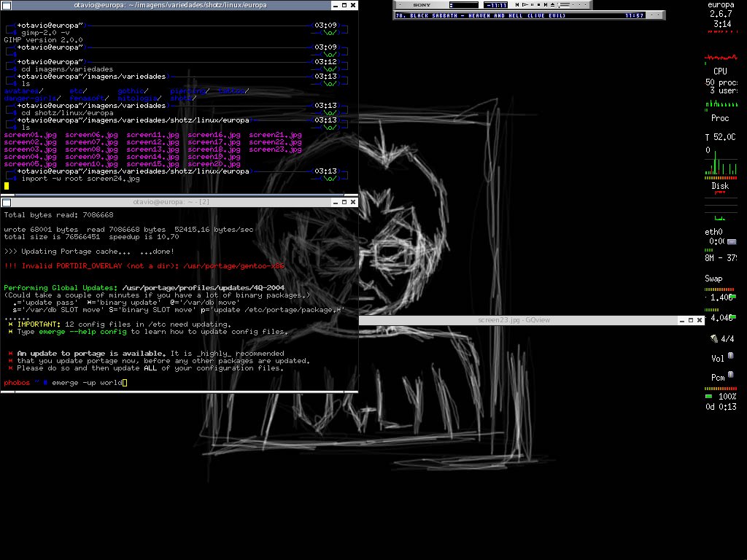747x560 pixels.
Task: Maximize the GQview window
Action: [x=691, y=321]
